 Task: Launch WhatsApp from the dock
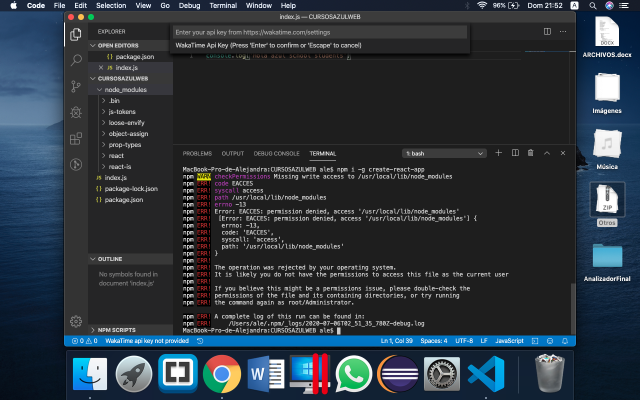click(x=353, y=375)
